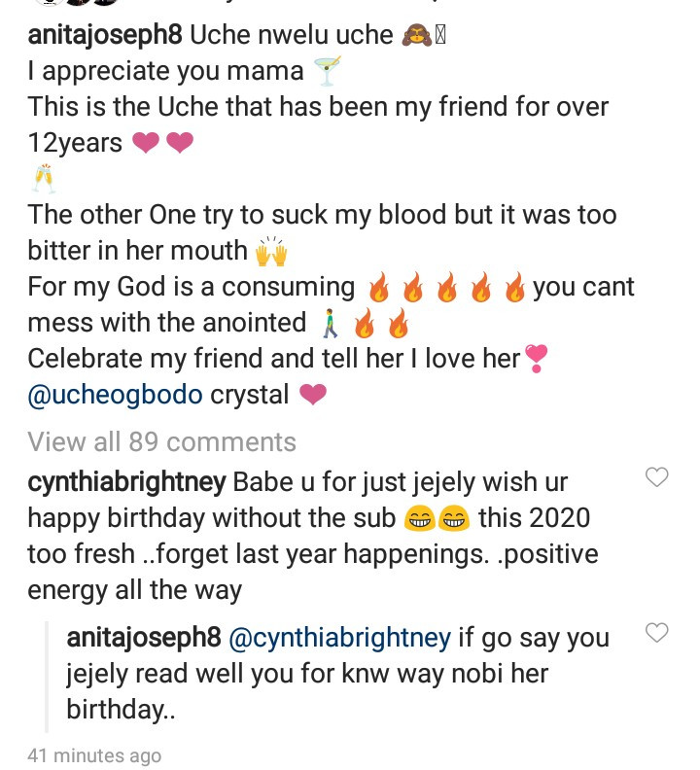Viewport: 700px width, 770px height.
Task: Like cynthiabrightney's comment with the heart
Action: (658, 476)
